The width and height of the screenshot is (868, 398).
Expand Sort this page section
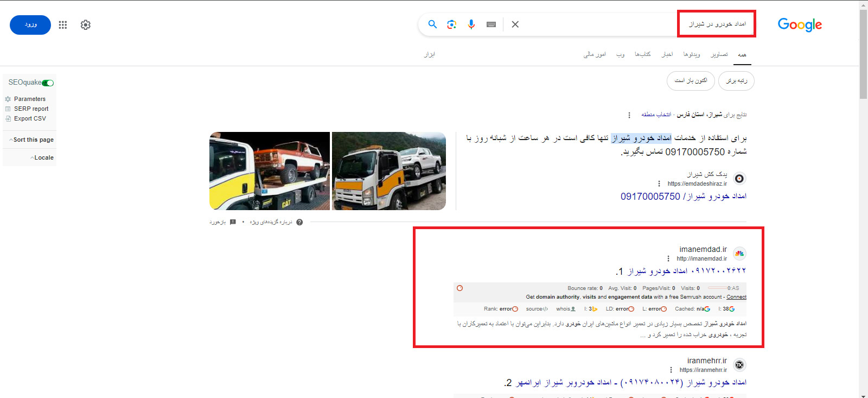(31, 140)
